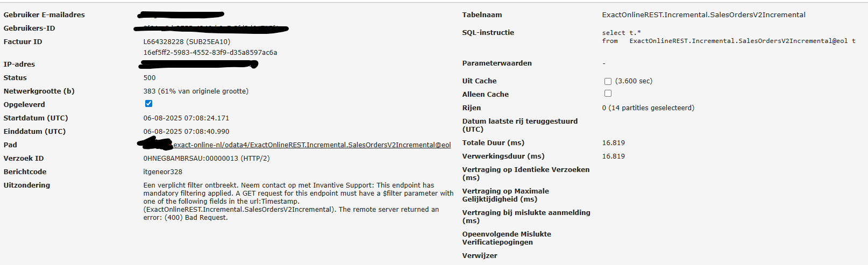
Task: Tick the Alleen Cache checkbox
Action: [x=608, y=94]
